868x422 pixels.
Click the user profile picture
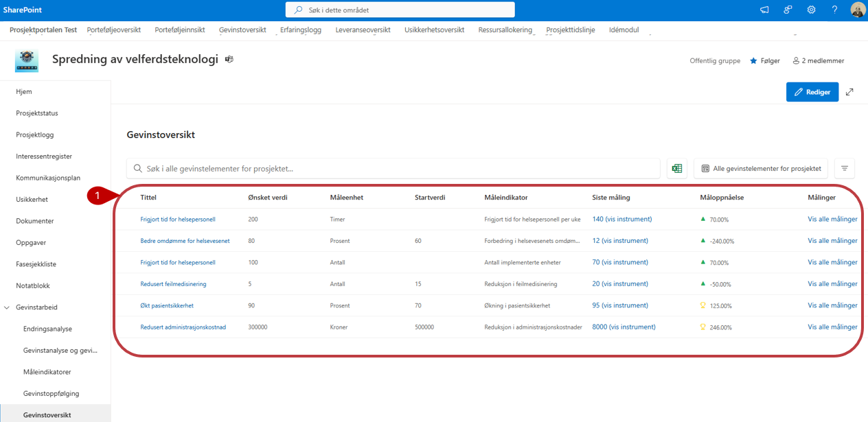pos(858,10)
